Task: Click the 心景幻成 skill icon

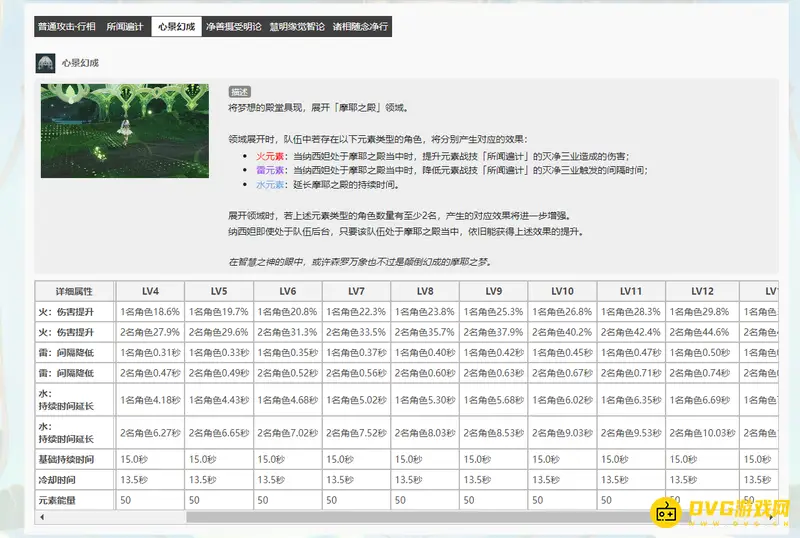Action: pyautogui.click(x=46, y=63)
